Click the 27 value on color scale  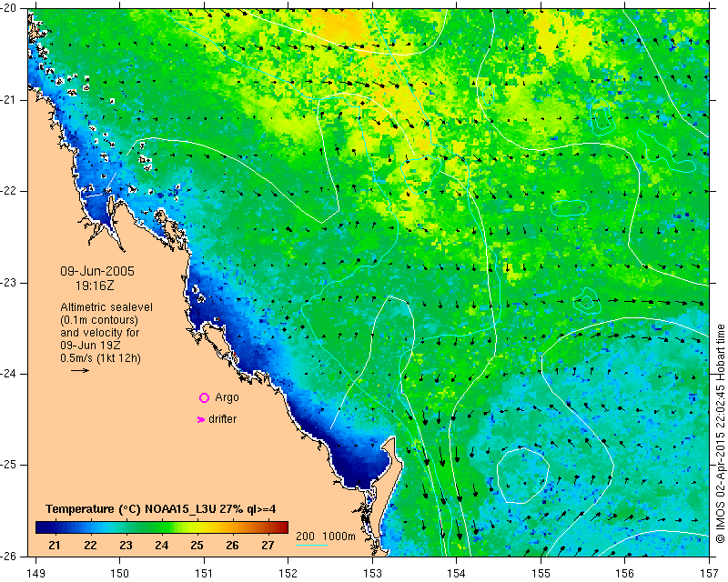point(268,545)
